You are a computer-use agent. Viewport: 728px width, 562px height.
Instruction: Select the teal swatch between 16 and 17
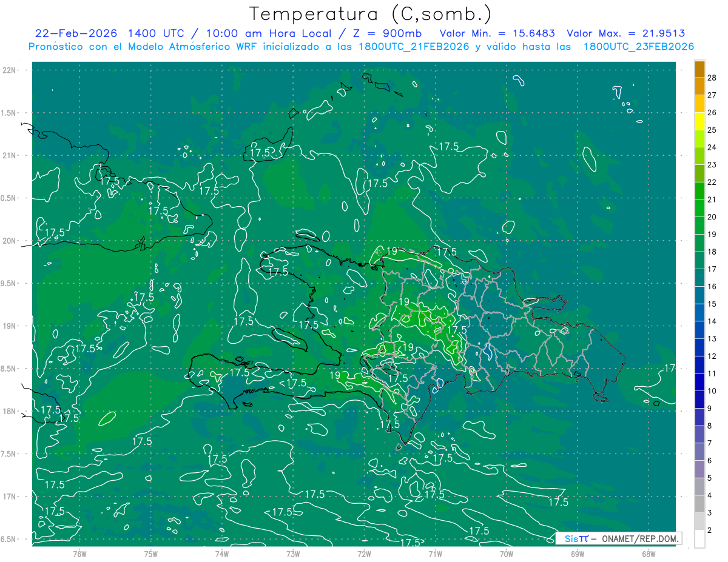tap(699, 278)
